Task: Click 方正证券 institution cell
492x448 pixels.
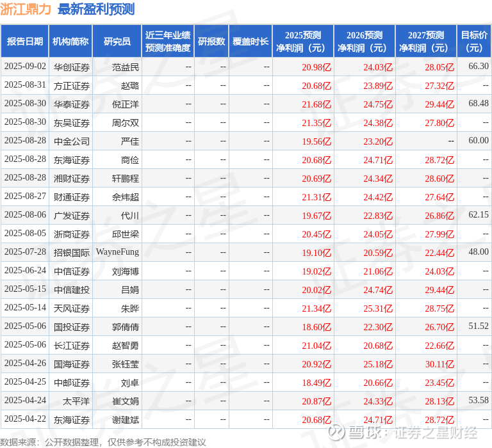Action: 72,86
